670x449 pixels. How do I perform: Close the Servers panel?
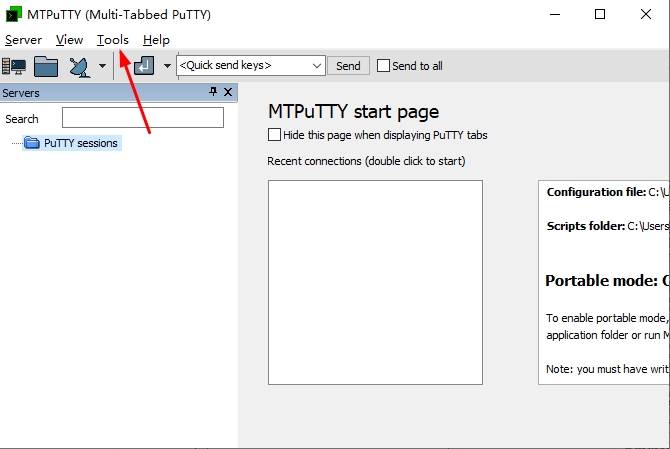point(228,92)
